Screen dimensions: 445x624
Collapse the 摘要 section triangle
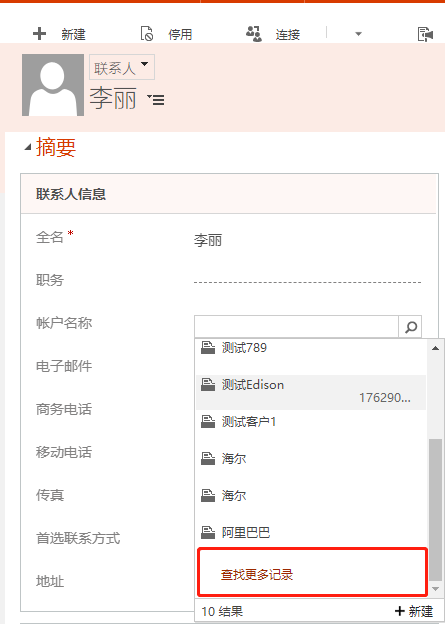[x=27, y=148]
